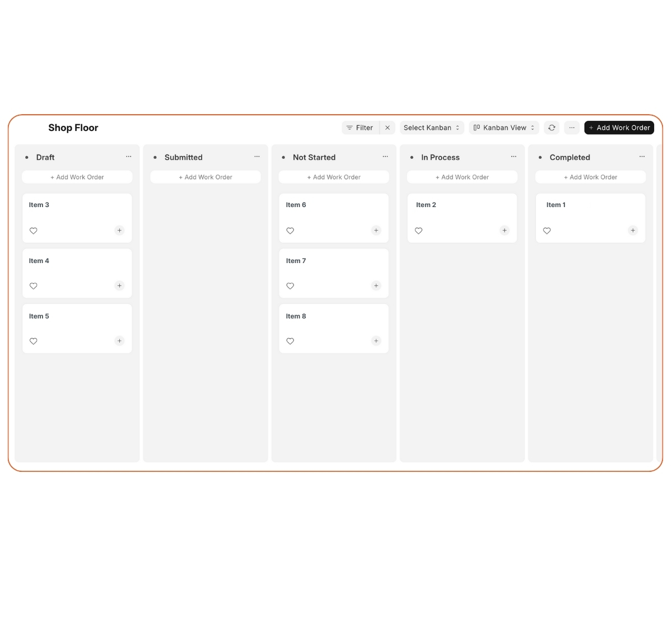Click the plus icon on Item 2

pyautogui.click(x=505, y=230)
